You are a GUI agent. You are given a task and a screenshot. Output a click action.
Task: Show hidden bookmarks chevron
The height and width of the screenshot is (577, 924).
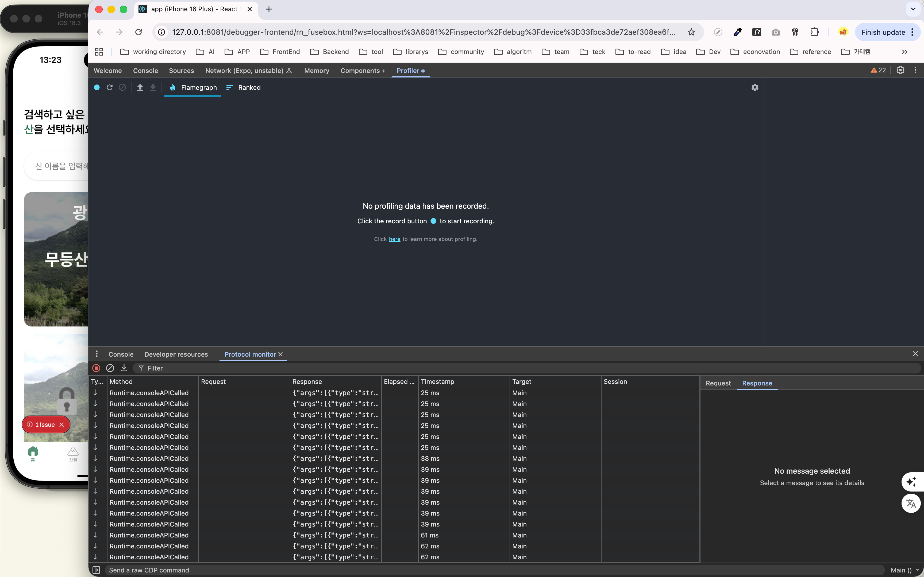[x=904, y=52]
